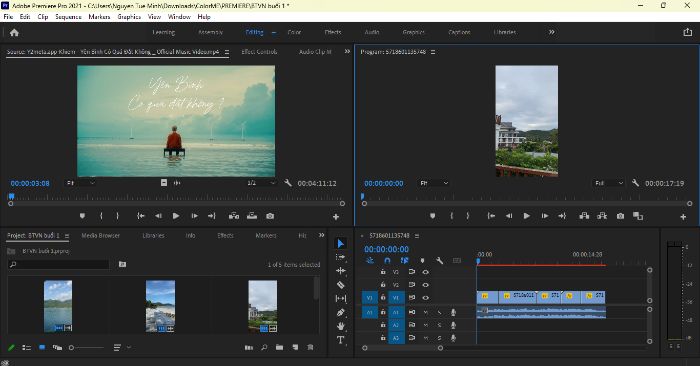The image size is (700, 366).
Task: Open Source monitor settings wrench
Action: 288,183
